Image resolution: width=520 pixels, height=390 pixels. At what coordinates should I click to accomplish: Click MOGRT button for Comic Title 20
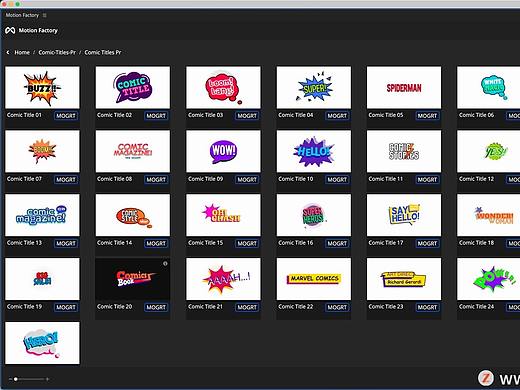pos(156,307)
